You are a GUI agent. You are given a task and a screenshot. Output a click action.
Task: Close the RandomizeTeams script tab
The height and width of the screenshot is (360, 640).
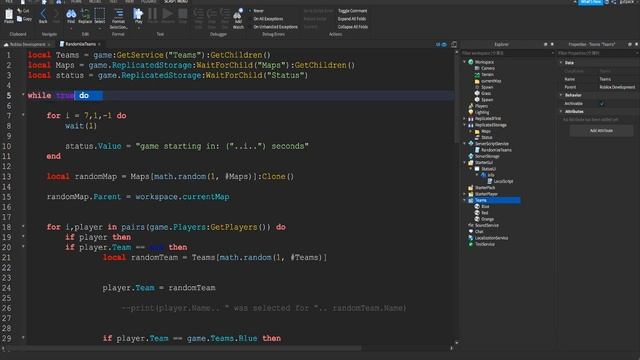point(99,44)
